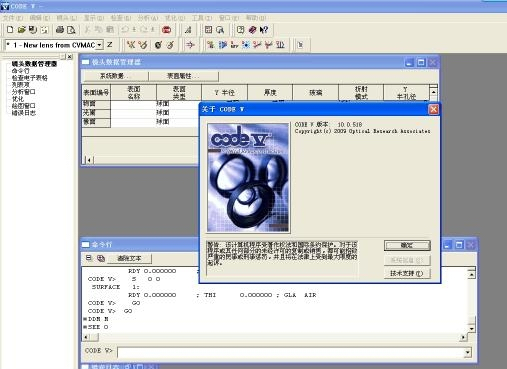Click the New lens file icon
507x369 pixels.
(10, 30)
